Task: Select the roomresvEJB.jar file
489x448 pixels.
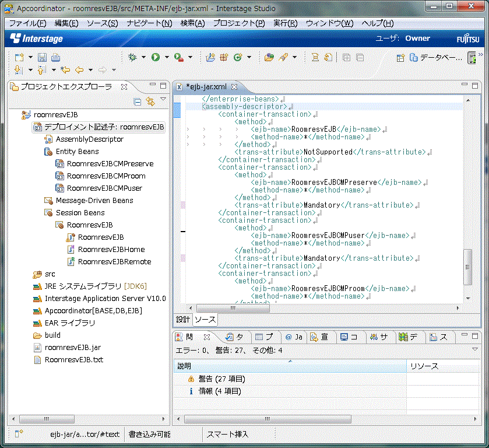Action: tap(73, 348)
